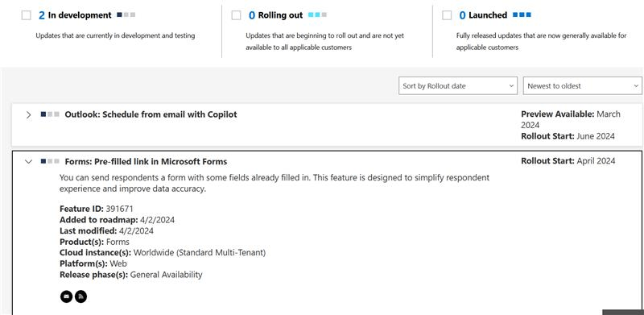Click the Rolling out heading label
Image resolution: width=644 pixels, height=315 pixels.
pyautogui.click(x=280, y=15)
